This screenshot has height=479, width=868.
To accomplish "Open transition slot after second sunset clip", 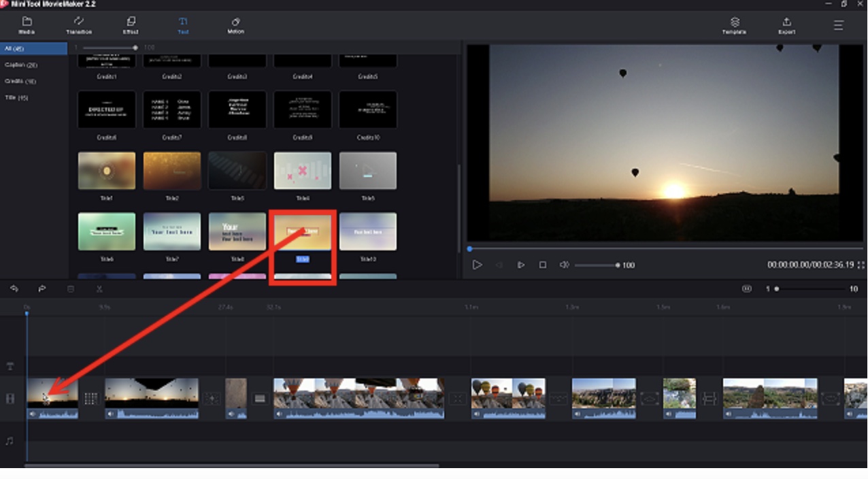I will (x=212, y=399).
